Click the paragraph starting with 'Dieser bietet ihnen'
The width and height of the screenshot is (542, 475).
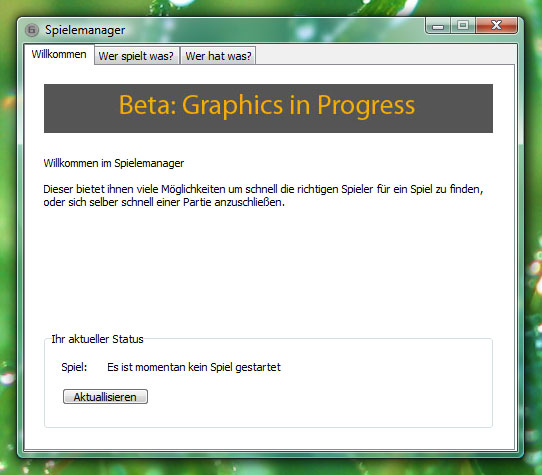(263, 196)
